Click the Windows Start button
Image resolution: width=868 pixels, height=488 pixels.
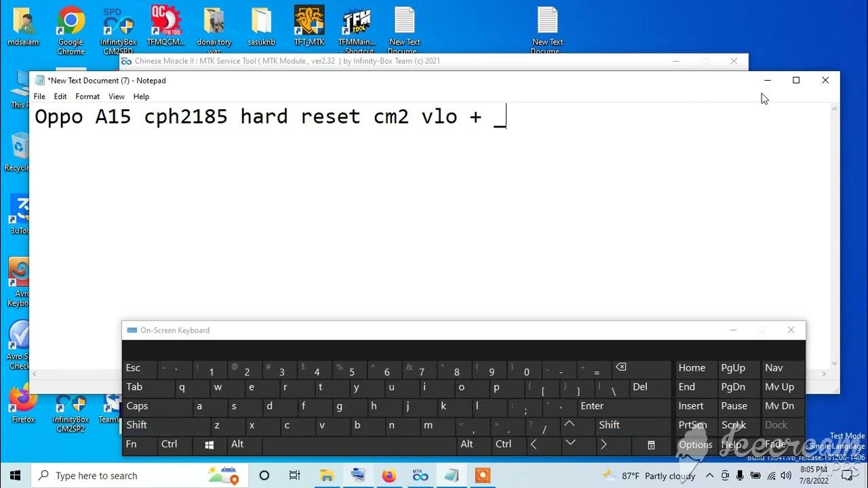tap(15, 475)
